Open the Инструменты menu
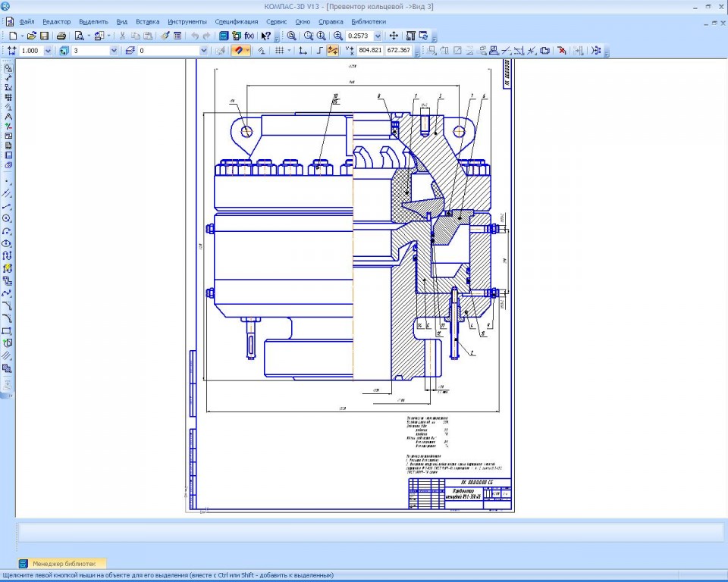The image size is (728, 582). click(x=187, y=22)
